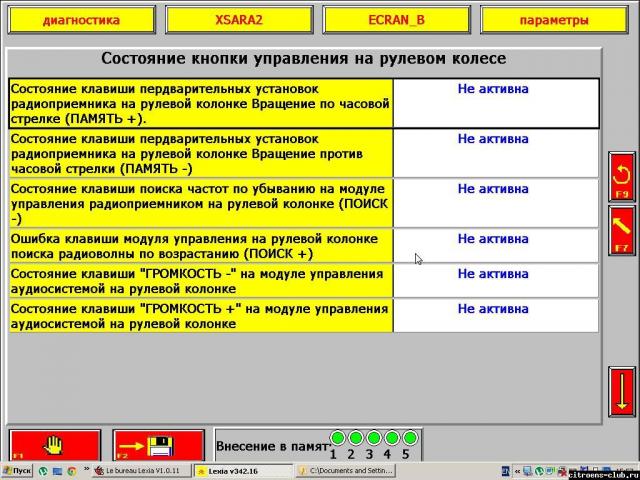
Task: Launch Chrome from quick launch
Action: (71, 471)
